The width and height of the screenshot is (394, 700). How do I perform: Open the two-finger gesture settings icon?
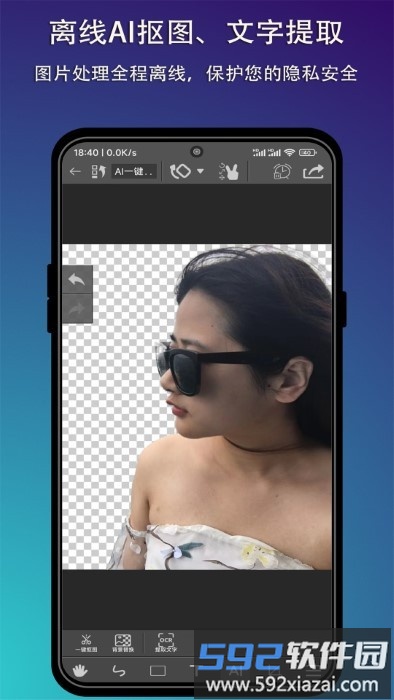click(x=229, y=171)
